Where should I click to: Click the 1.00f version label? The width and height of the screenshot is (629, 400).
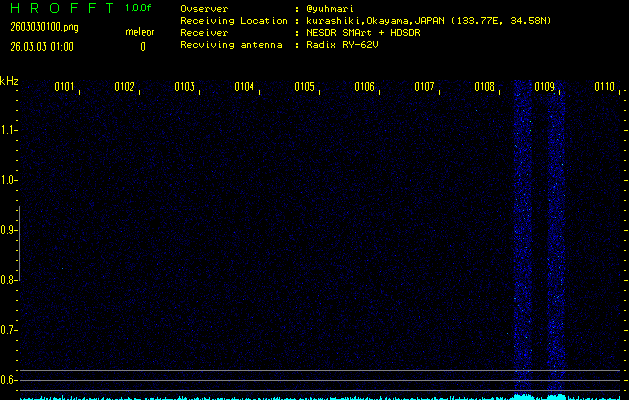pyautogui.click(x=138, y=8)
